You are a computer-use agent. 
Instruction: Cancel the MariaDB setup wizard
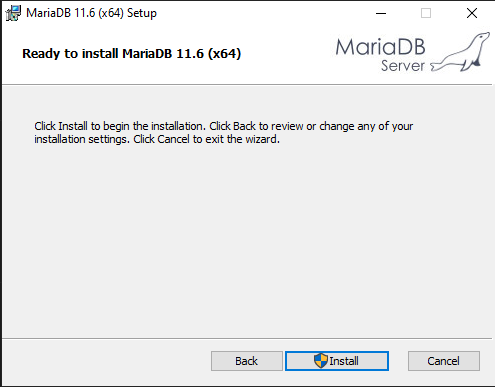point(444,361)
